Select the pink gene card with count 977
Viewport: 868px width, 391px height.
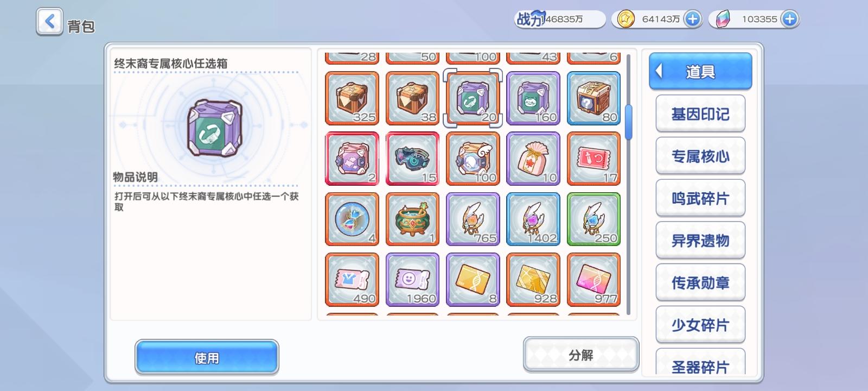pyautogui.click(x=593, y=279)
